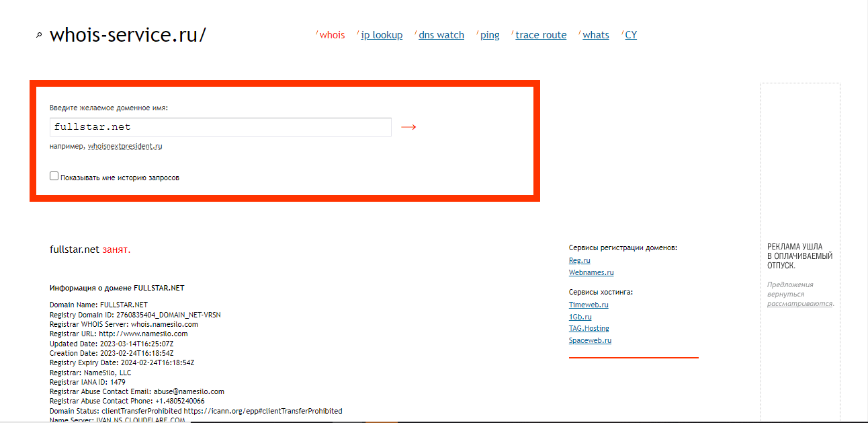Go to the ping tool
The image size is (868, 423).
pos(490,35)
